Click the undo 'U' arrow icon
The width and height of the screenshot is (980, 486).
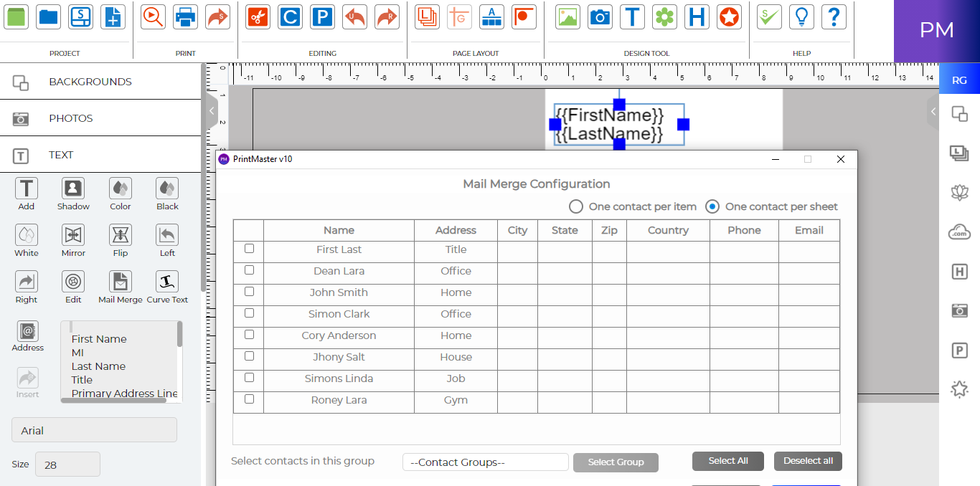(x=354, y=16)
